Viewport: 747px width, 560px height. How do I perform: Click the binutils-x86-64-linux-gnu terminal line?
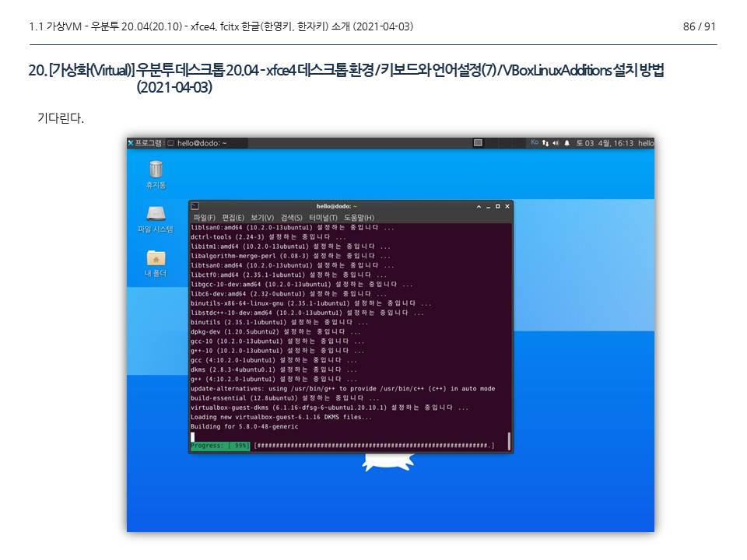pyautogui.click(x=310, y=303)
